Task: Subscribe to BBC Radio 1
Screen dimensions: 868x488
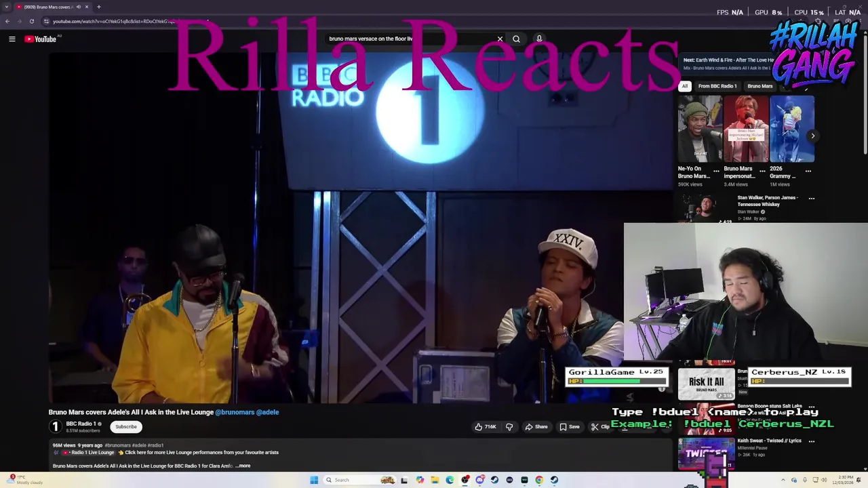Action: coord(125,427)
